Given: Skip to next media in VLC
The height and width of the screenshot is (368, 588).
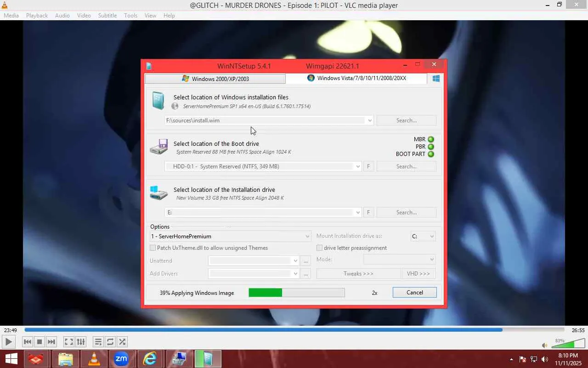Looking at the screenshot, I should click(x=51, y=342).
